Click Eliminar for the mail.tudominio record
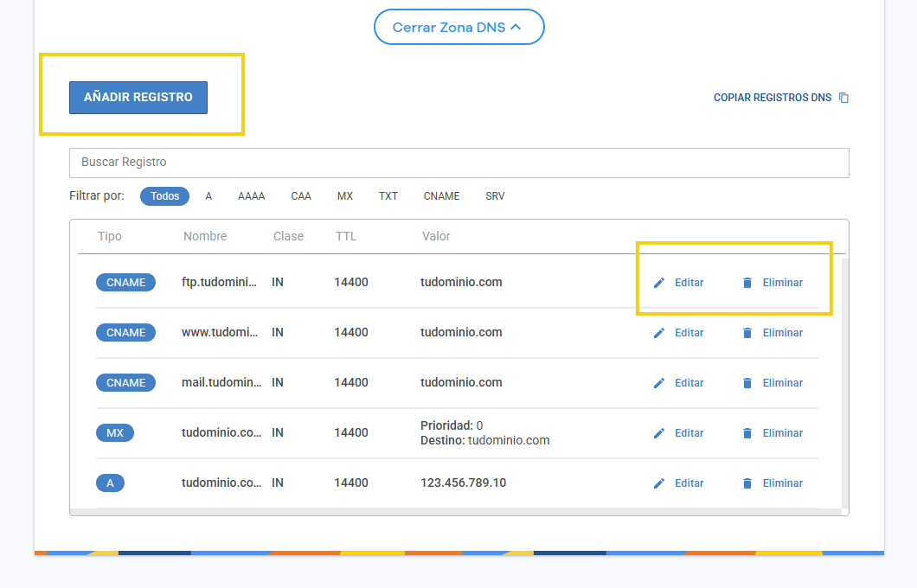 tap(783, 383)
